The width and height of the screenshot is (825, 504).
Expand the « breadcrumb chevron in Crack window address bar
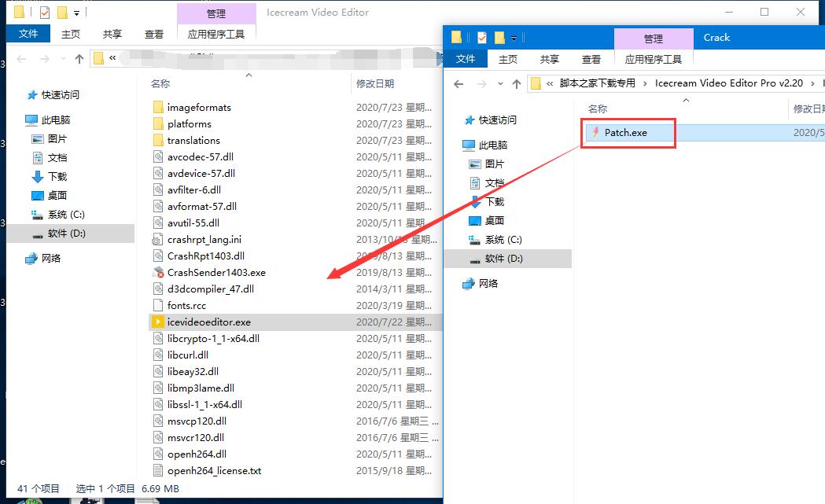click(x=550, y=83)
